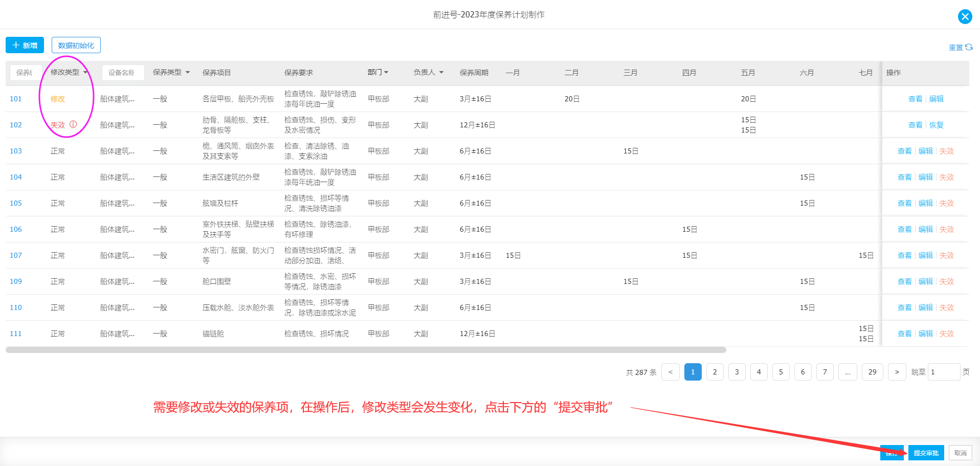
Task: Close the 保养计划制作 dialog with the X icon
Action: (x=965, y=16)
